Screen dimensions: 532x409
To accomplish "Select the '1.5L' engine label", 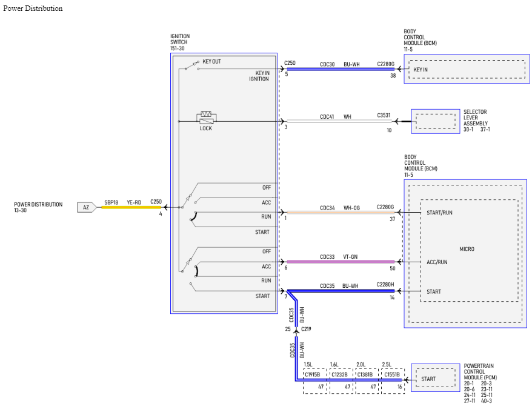I will 308,365.
